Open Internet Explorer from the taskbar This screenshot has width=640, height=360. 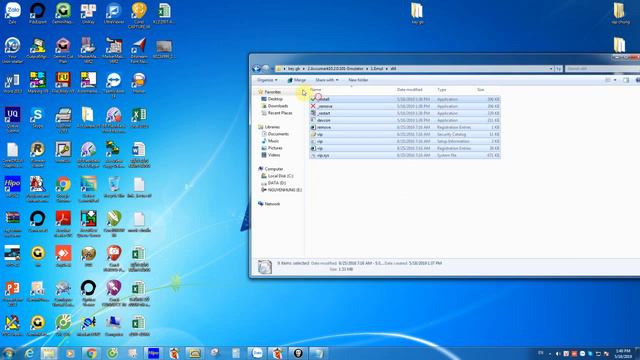(x=29, y=353)
